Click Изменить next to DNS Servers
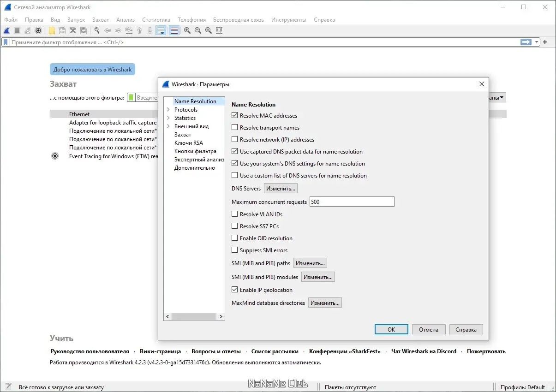Image resolution: width=556 pixels, height=392 pixels. (281, 189)
